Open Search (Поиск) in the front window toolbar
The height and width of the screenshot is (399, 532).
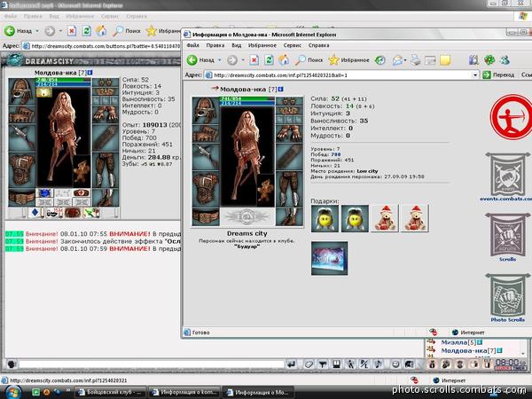[309, 60]
